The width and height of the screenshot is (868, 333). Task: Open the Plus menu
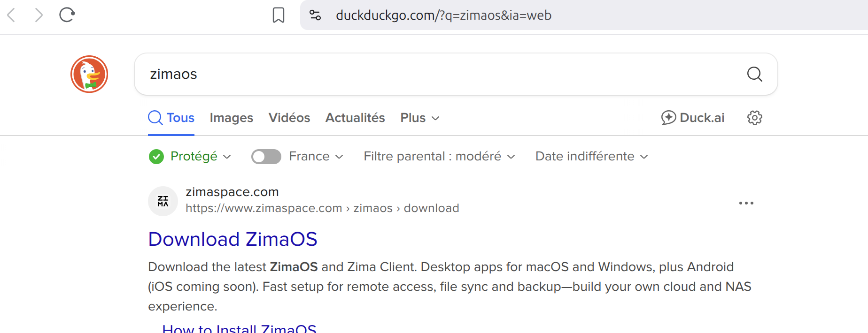point(419,118)
